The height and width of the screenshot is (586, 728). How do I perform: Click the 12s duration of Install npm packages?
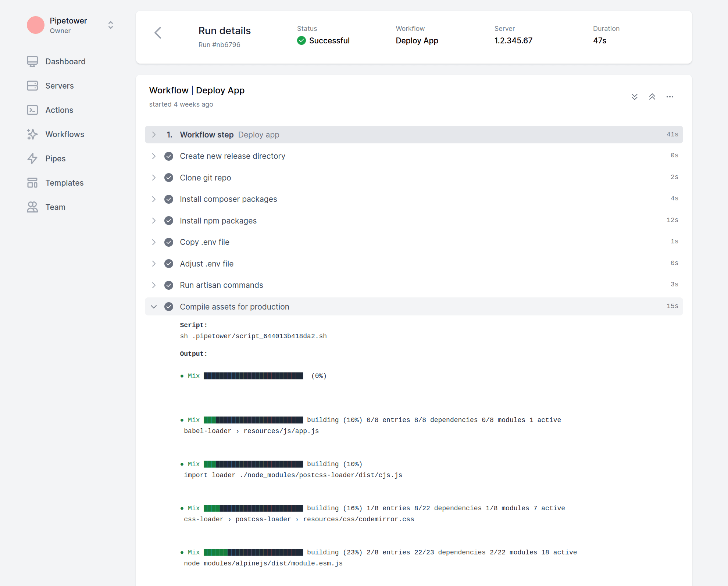point(672,220)
